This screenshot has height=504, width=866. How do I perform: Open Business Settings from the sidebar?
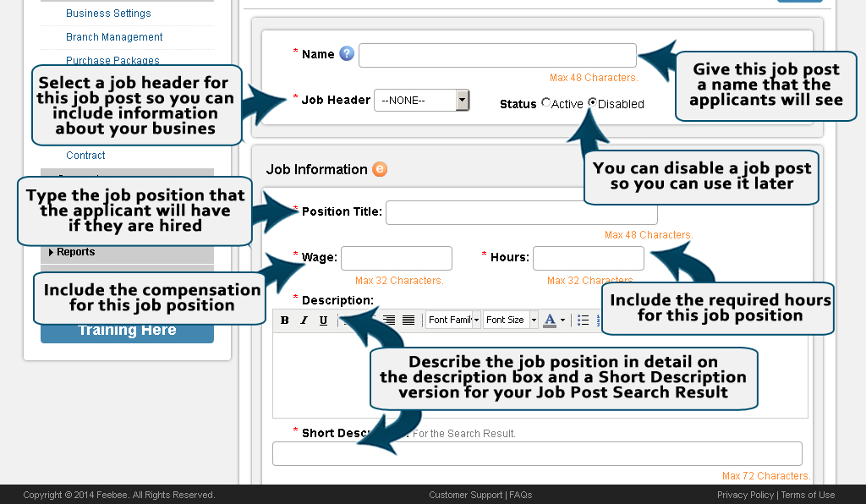[x=108, y=13]
